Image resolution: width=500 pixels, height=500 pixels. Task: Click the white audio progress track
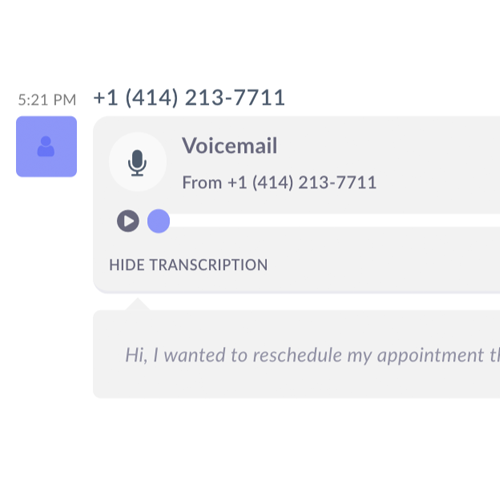[x=335, y=221]
